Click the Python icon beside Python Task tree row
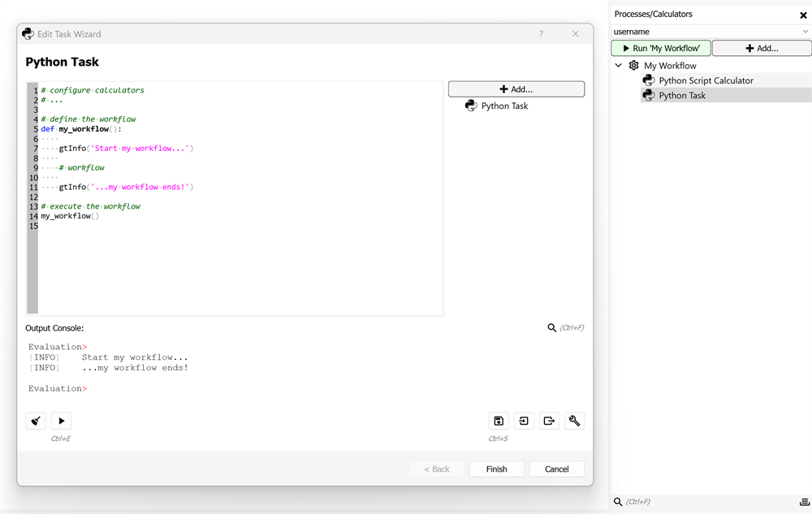 (x=648, y=95)
